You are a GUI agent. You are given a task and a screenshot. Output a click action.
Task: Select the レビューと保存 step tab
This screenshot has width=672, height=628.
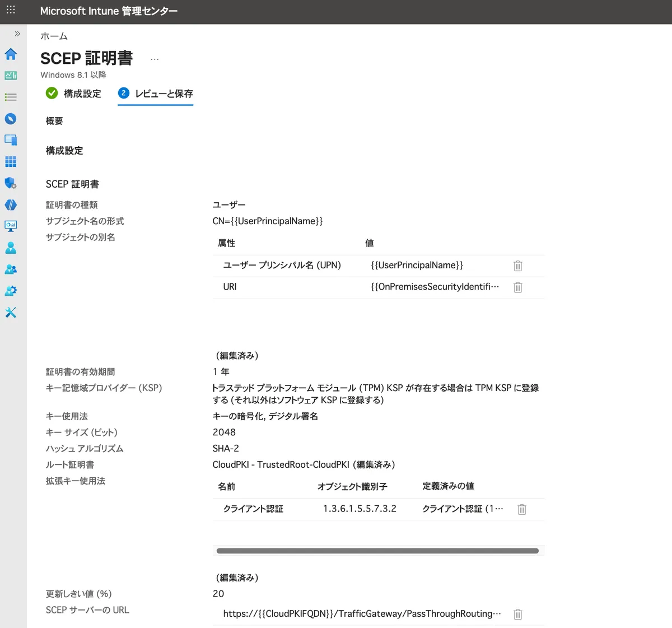point(156,94)
